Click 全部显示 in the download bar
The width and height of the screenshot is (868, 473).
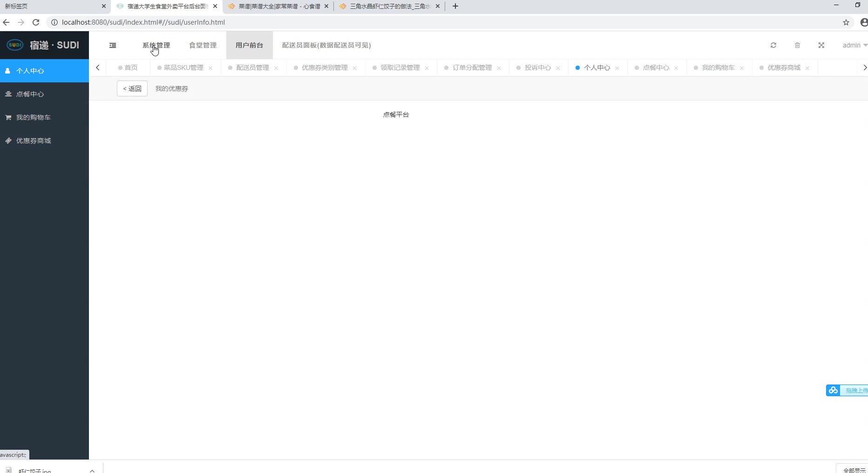pyautogui.click(x=854, y=470)
